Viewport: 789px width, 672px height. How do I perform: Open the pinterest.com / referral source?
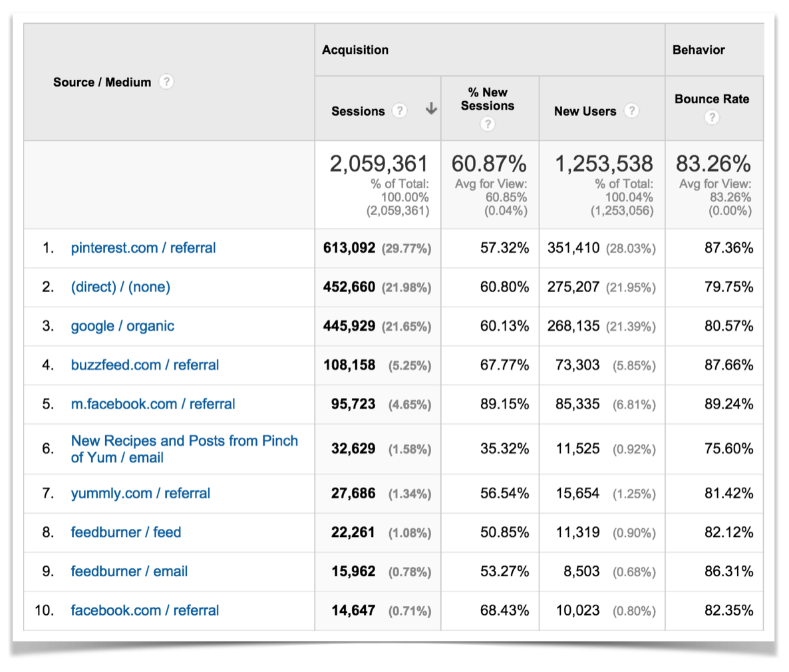click(143, 248)
